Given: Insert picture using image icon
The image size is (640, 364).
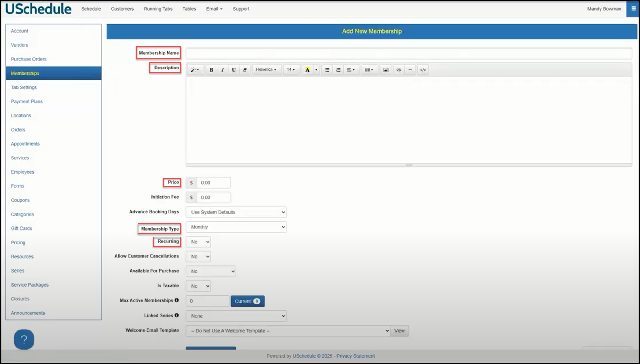Looking at the screenshot, I should [x=386, y=70].
